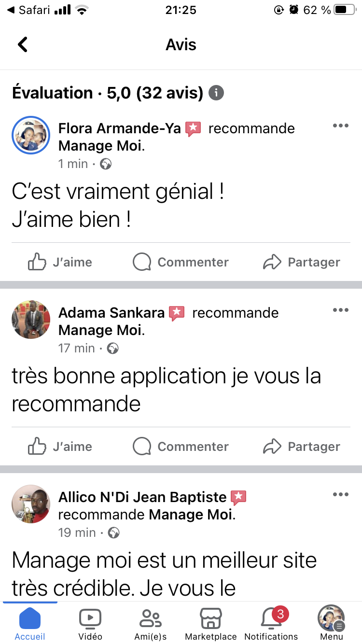Image resolution: width=362 pixels, height=644 pixels.
Task: Open Flora Armande-Ya's profile name link
Action: point(119,128)
